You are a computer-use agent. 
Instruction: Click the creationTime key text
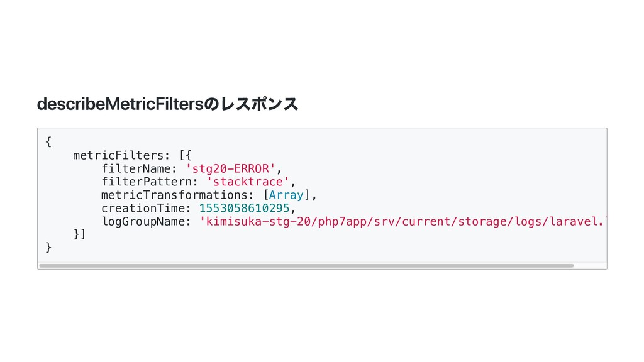[x=143, y=208]
